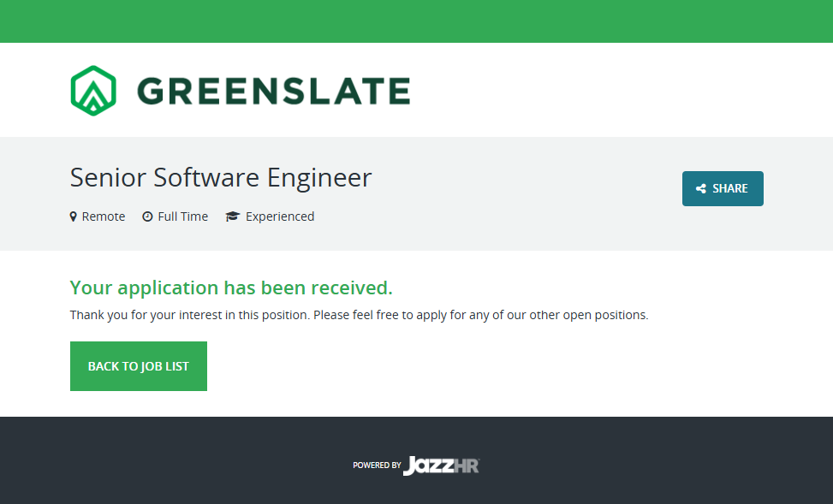
Task: Go back to the job list
Action: point(139,366)
